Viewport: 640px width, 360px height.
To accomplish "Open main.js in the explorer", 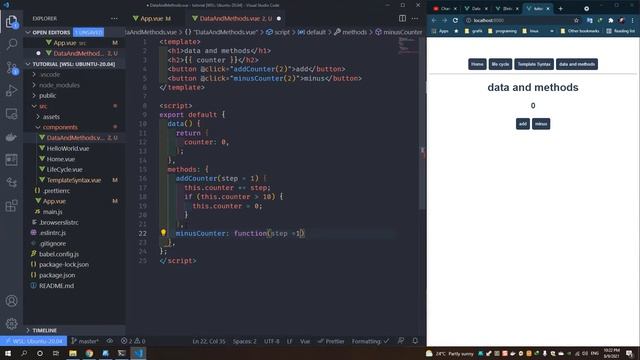I will pos(53,212).
